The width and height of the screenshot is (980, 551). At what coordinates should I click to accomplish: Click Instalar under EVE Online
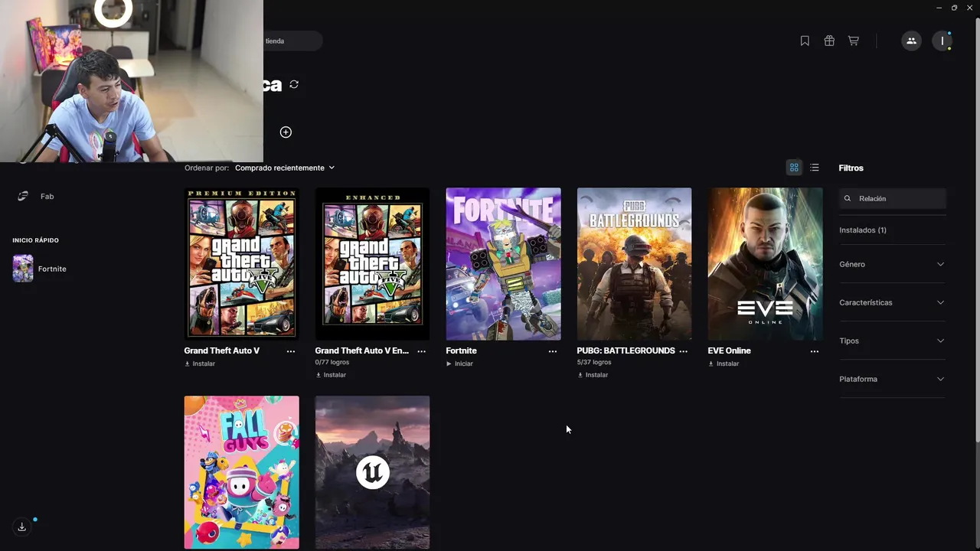(724, 364)
